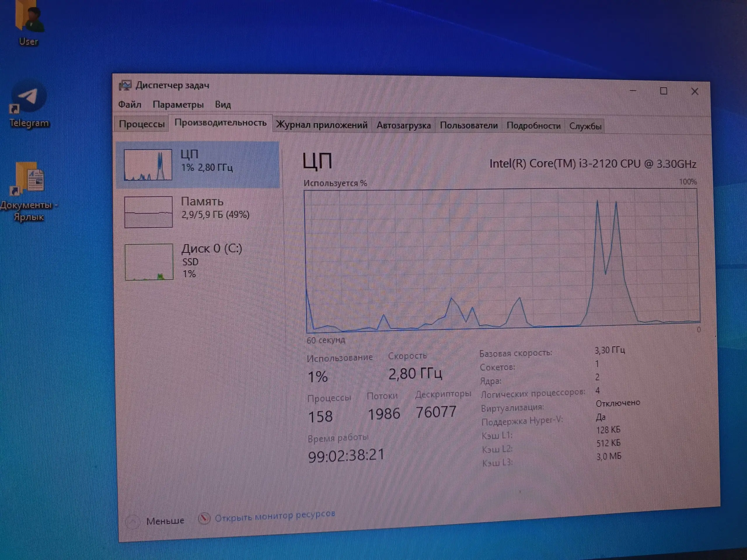The height and width of the screenshot is (560, 747).
Task: Click the uptime value 99:02:38:21
Action: (x=346, y=455)
